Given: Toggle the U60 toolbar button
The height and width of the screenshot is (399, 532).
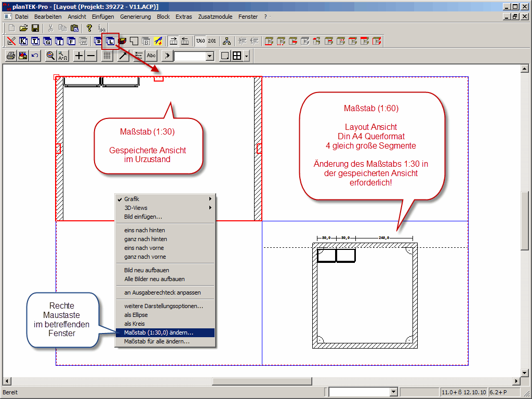Looking at the screenshot, I should point(200,41).
